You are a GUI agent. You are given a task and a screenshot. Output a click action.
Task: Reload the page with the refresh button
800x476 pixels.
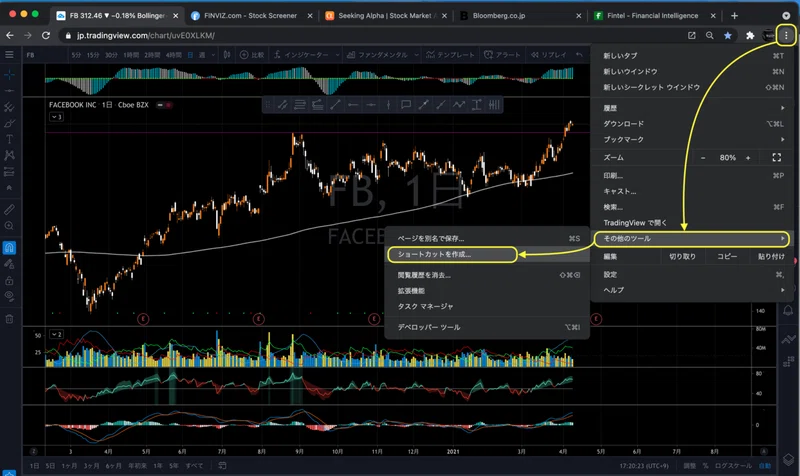(46, 35)
